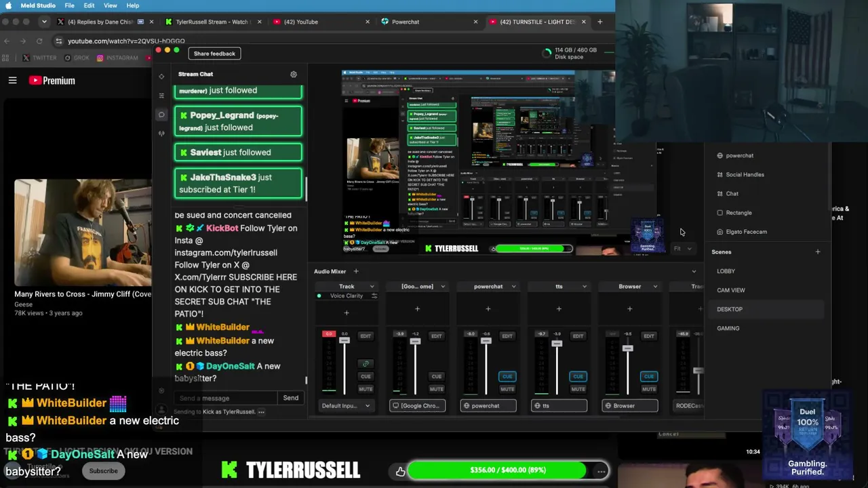Reload the page in Chrome
The width and height of the screenshot is (868, 488).
click(40, 41)
